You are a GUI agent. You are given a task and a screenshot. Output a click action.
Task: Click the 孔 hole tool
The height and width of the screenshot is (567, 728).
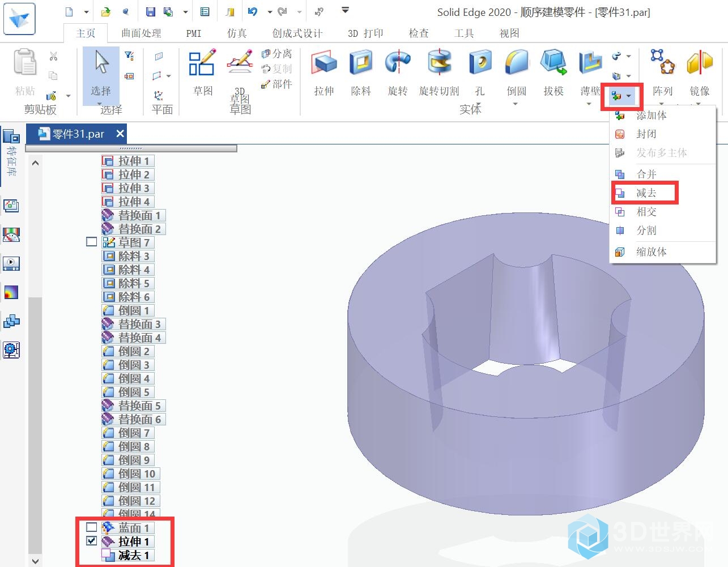480,73
